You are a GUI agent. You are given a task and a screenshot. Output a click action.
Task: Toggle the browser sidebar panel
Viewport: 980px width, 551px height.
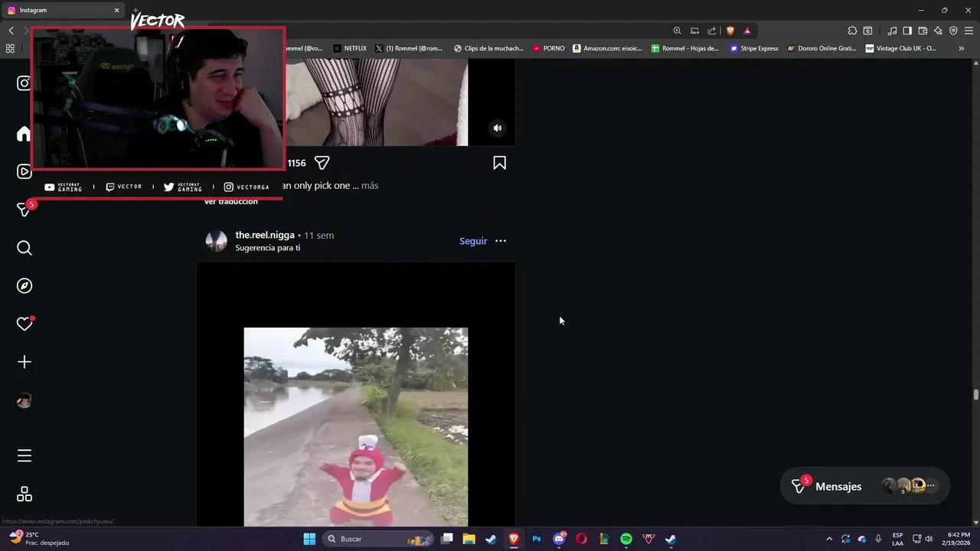pyautogui.click(x=907, y=31)
